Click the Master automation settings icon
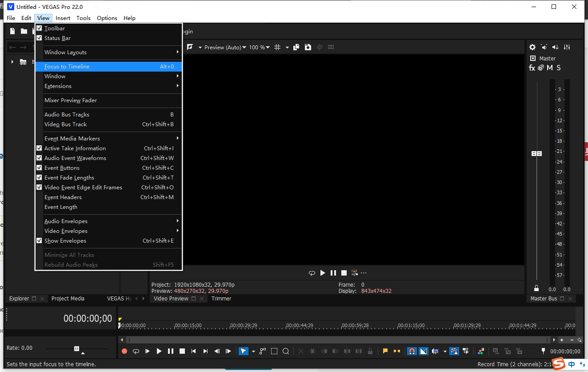Viewport: 588px width, 372px height. 541,68
